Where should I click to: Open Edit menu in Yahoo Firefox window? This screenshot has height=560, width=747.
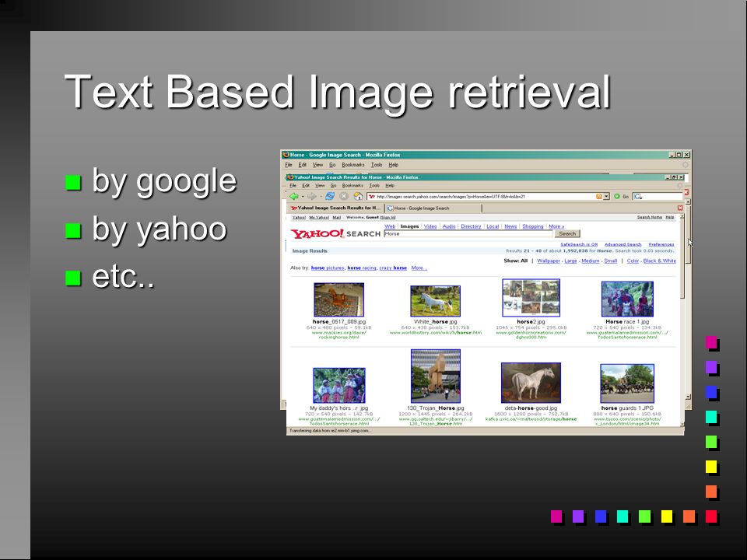coord(306,186)
